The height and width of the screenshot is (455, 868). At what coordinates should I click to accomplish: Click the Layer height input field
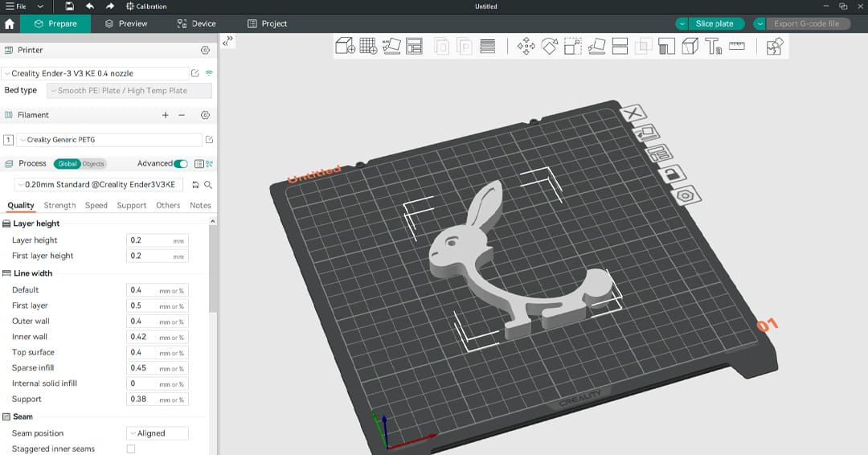pos(149,240)
